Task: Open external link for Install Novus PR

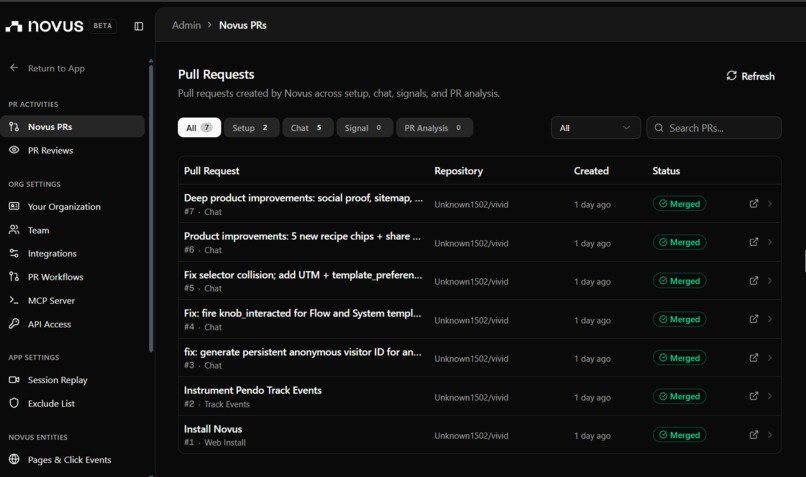Action: (x=754, y=435)
